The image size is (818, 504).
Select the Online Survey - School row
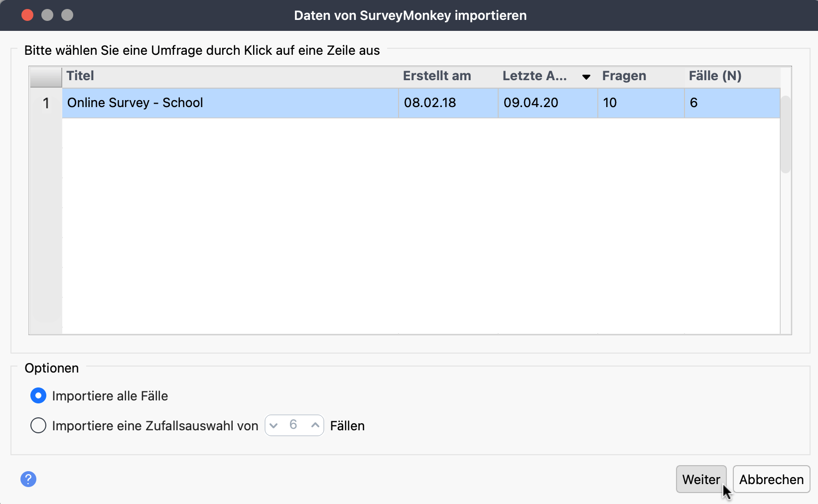point(421,103)
